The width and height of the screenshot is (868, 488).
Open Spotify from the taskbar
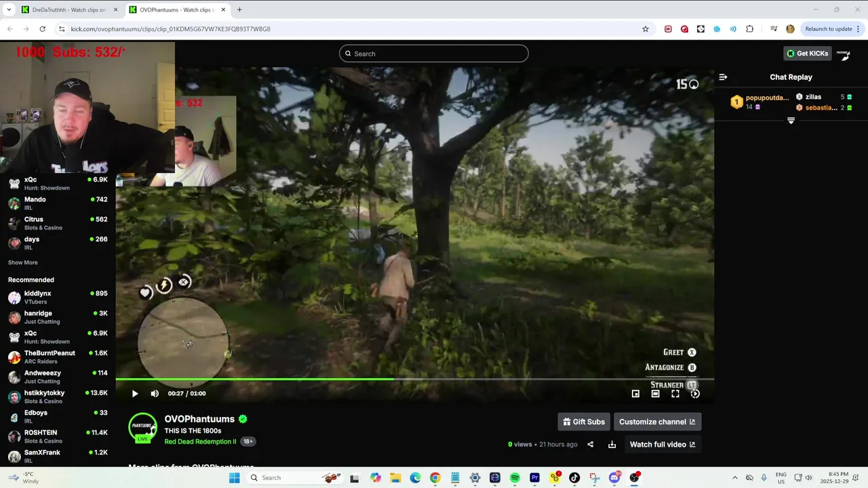[515, 478]
